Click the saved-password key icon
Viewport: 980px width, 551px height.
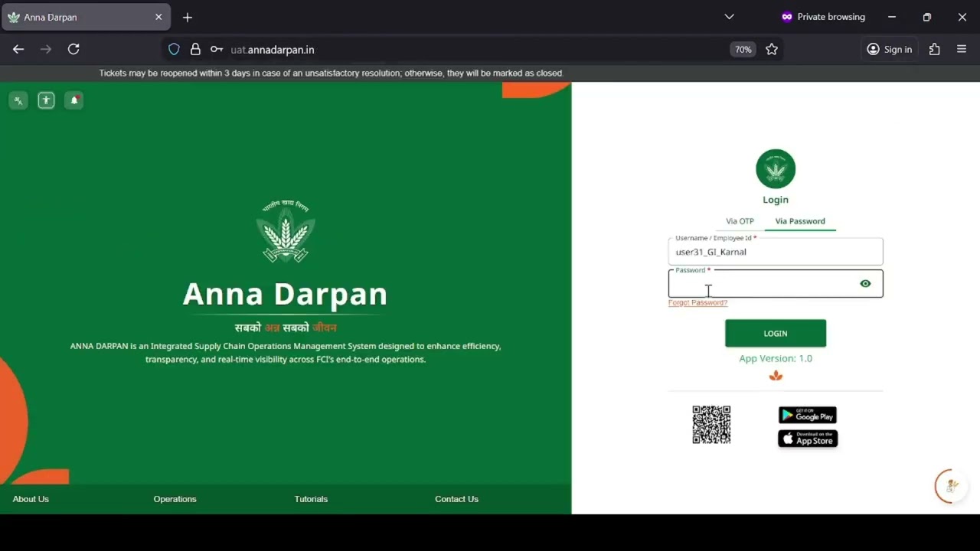[x=217, y=49]
